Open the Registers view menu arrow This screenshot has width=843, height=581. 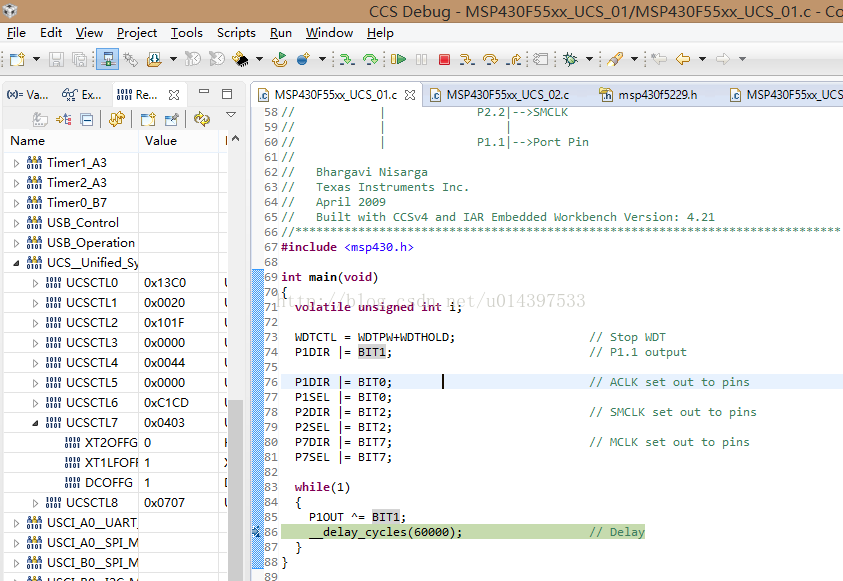231,116
